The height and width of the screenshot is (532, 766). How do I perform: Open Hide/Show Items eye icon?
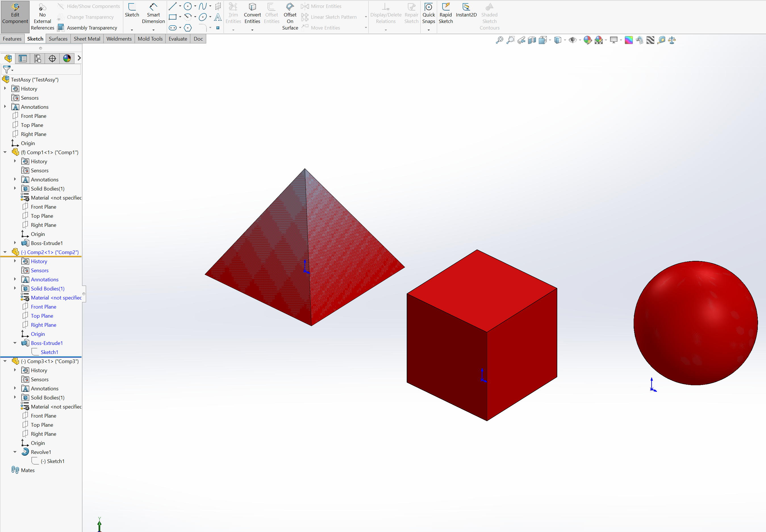pos(573,40)
